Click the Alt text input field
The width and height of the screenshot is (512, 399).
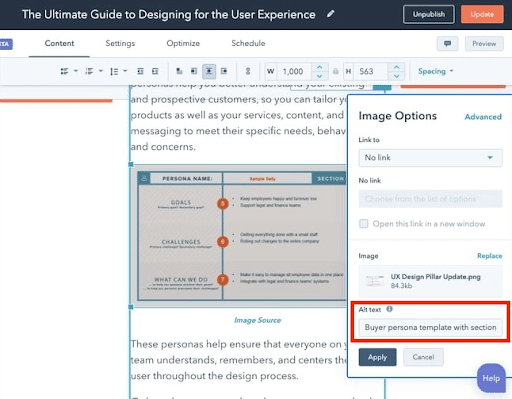point(430,327)
